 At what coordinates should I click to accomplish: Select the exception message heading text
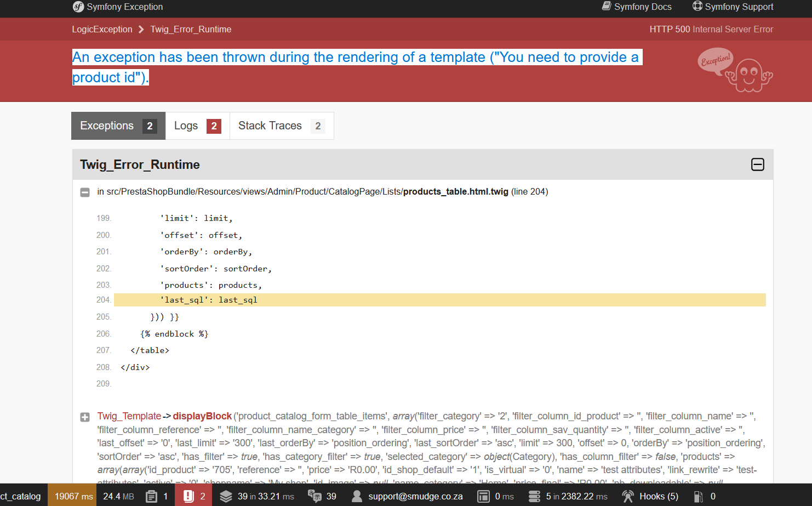(356, 67)
